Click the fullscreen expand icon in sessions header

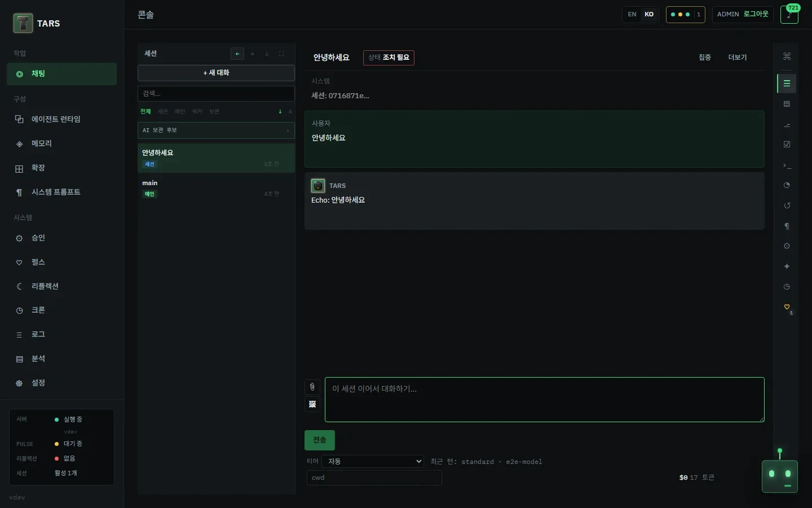click(x=281, y=54)
